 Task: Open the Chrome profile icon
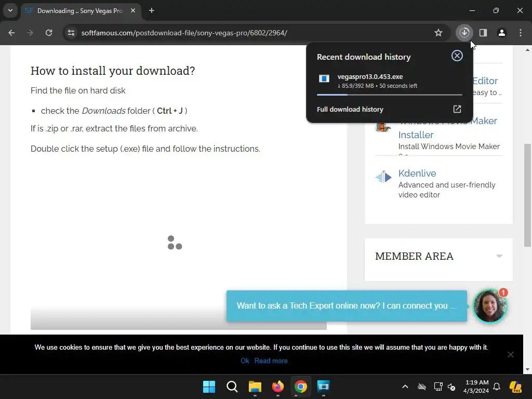(502, 33)
